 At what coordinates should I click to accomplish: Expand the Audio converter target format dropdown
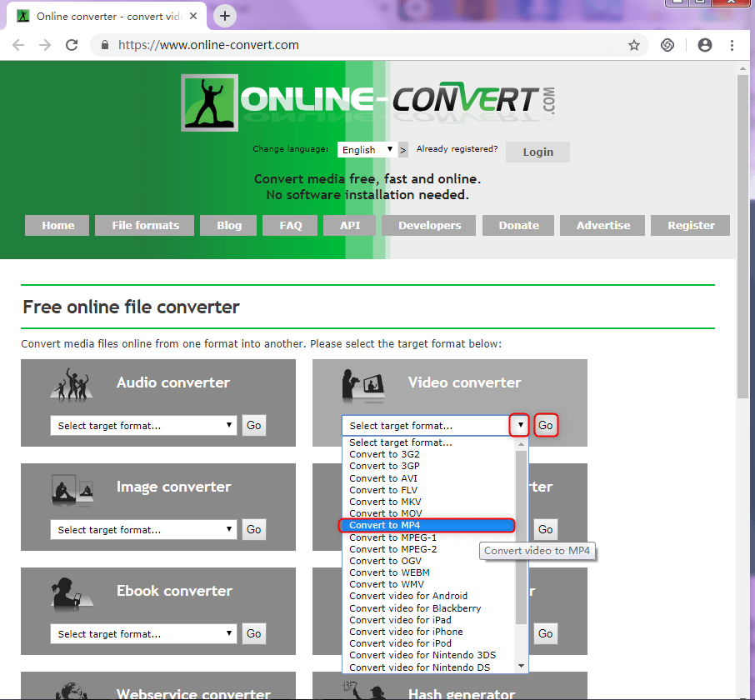[143, 426]
